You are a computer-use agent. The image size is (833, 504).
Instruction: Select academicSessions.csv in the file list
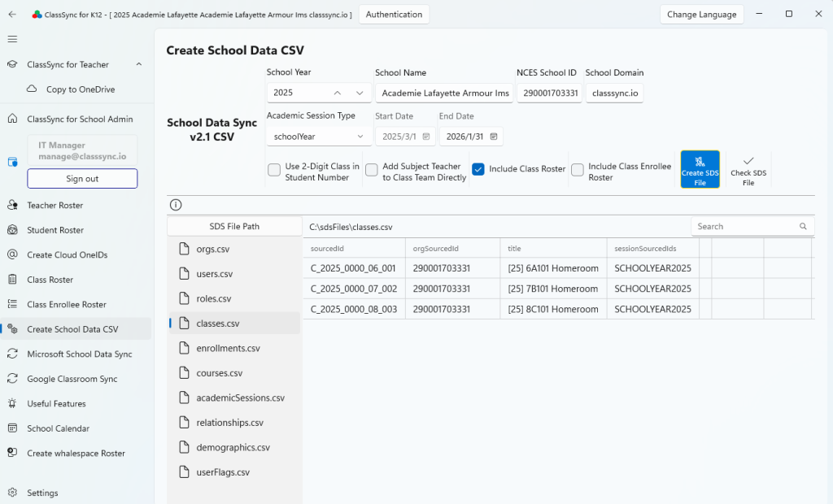coord(234,398)
